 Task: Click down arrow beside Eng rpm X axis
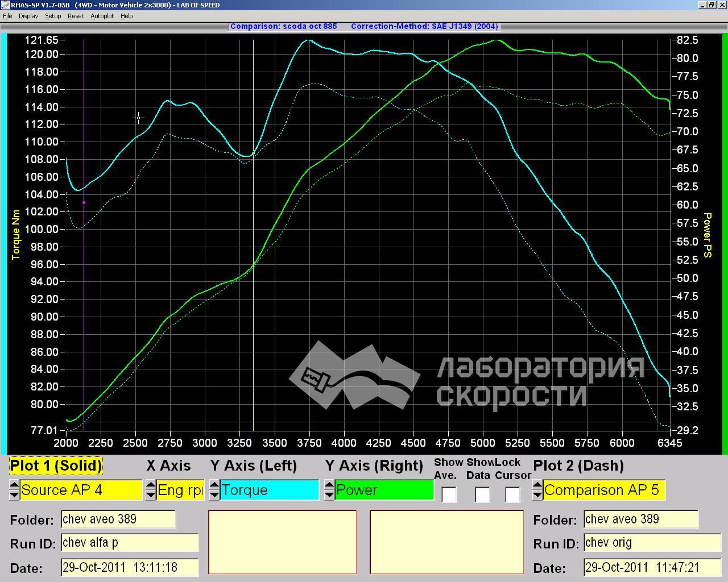(151, 495)
